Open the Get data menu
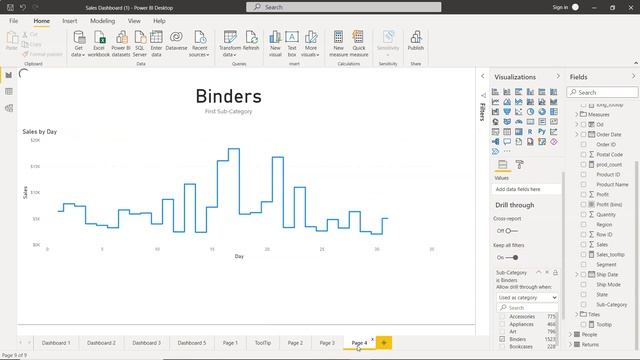 tap(78, 43)
